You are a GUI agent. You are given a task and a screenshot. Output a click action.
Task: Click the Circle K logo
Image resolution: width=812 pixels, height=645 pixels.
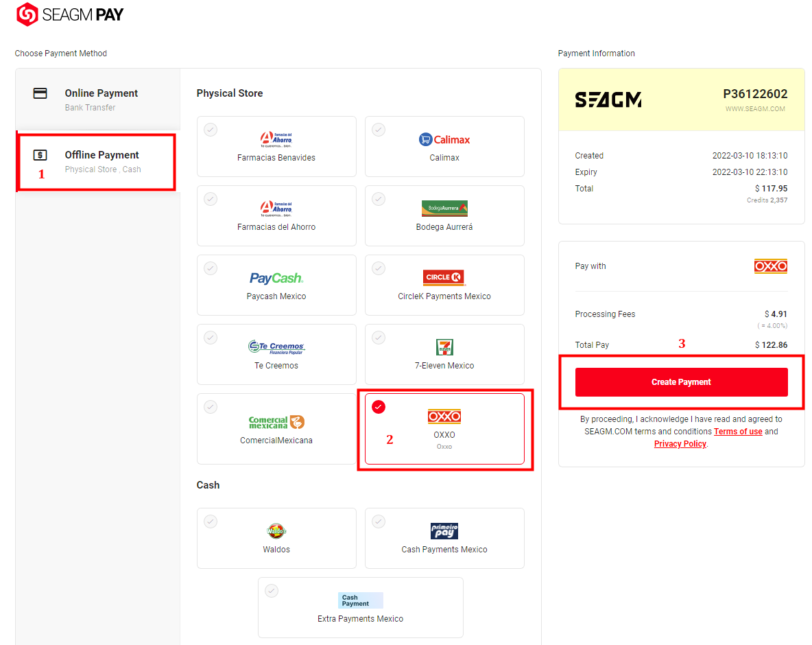[x=444, y=277]
